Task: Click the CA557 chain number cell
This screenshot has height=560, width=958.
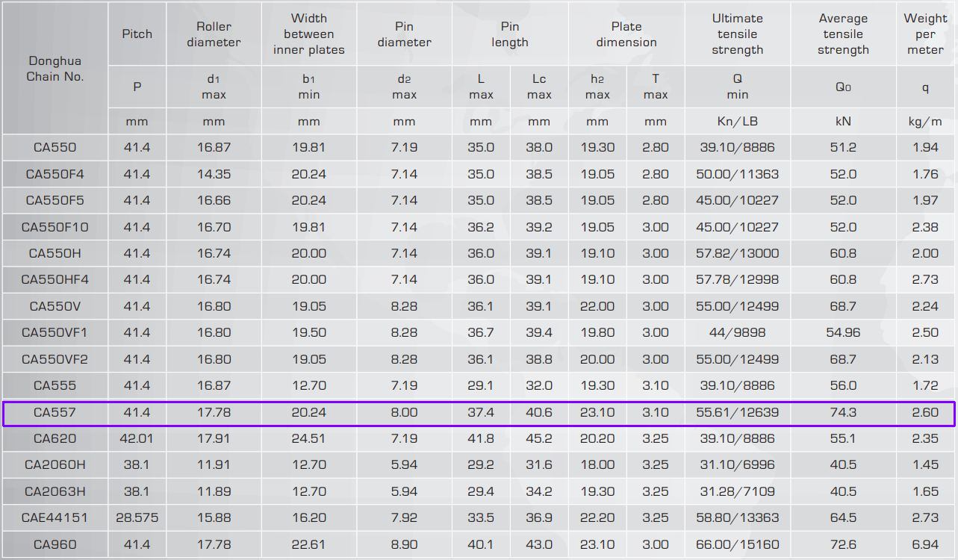Action: [x=55, y=412]
